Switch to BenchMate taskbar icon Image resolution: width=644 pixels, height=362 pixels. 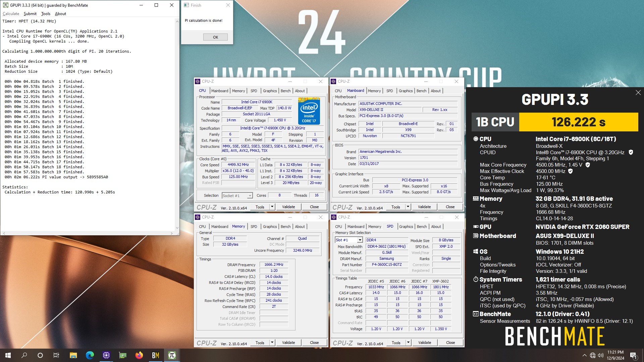tap(156, 355)
